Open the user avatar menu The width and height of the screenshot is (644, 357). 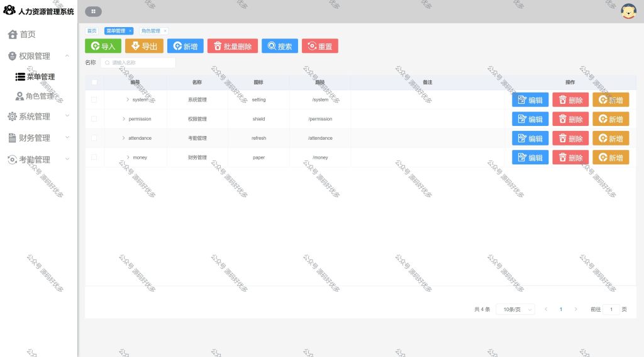click(x=628, y=11)
